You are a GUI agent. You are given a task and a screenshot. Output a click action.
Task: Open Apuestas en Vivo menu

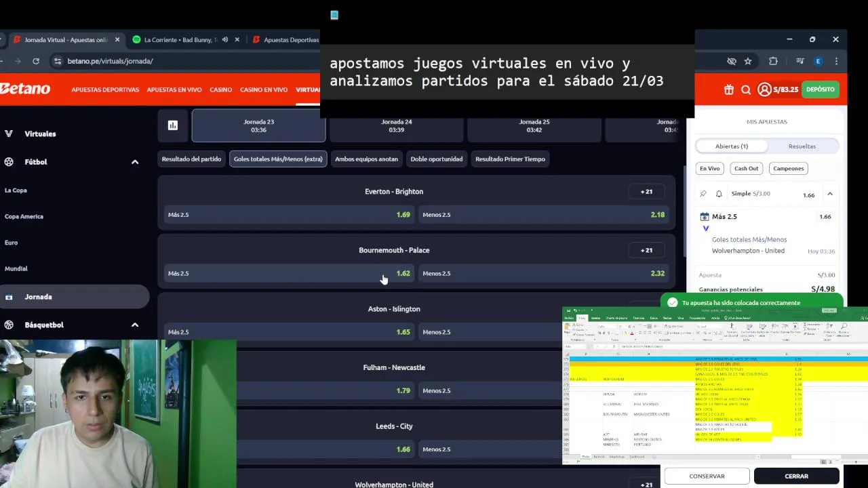tap(174, 89)
